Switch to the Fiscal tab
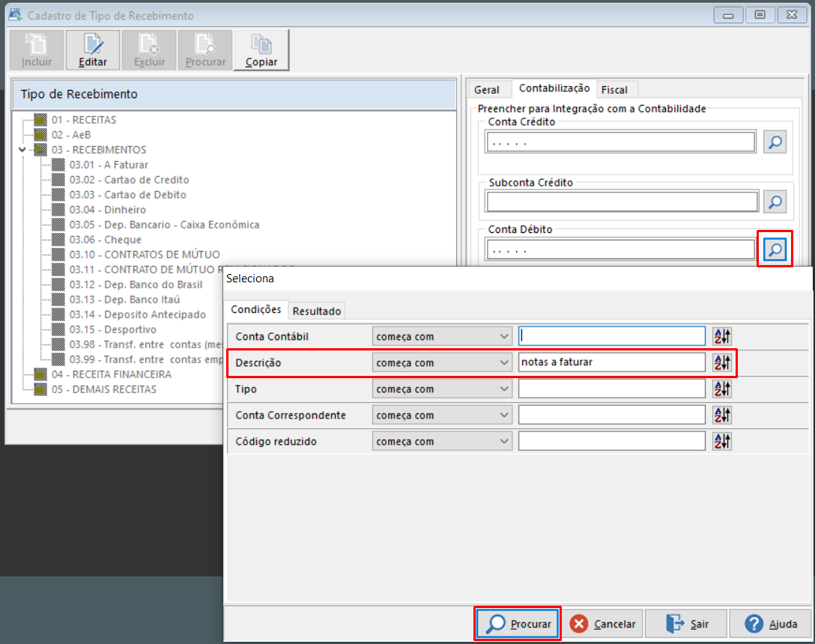Viewport: 815px width, 644px height. [x=615, y=90]
